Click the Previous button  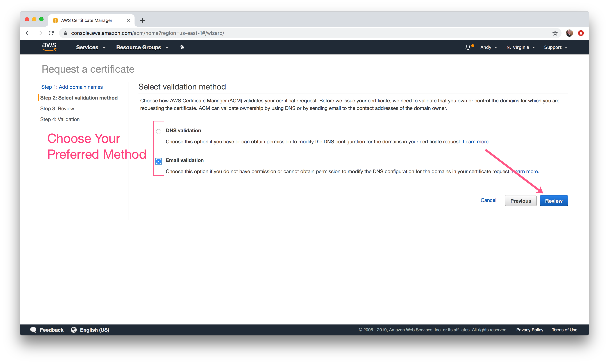pos(520,201)
